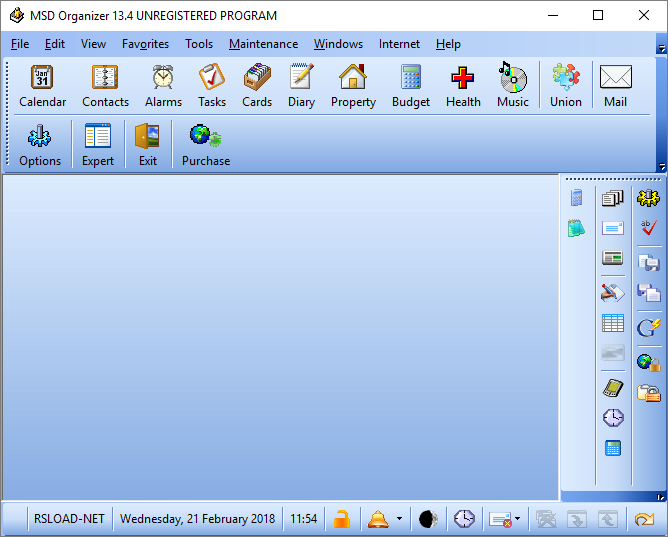Open the Budget module
Image resolution: width=668 pixels, height=537 pixels.
coord(411,85)
